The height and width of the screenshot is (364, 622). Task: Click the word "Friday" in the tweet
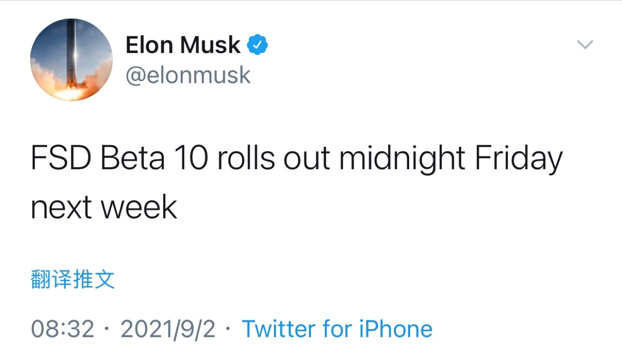point(518,159)
